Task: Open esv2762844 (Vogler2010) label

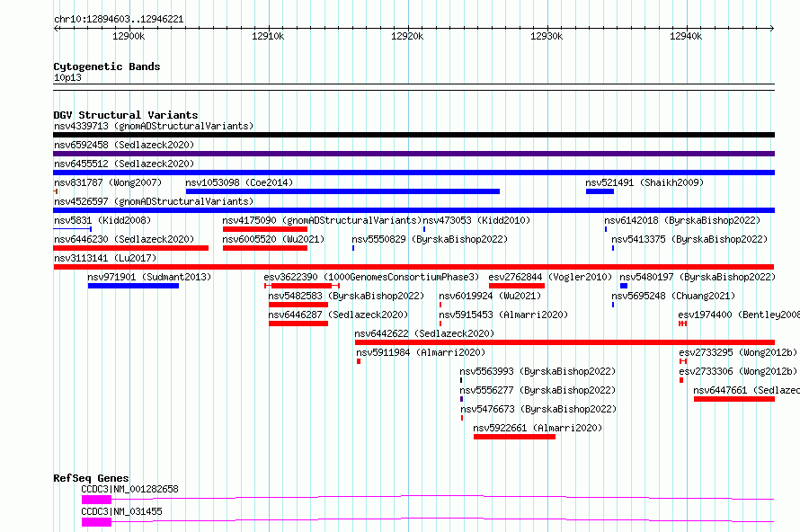Action: pyautogui.click(x=550, y=277)
